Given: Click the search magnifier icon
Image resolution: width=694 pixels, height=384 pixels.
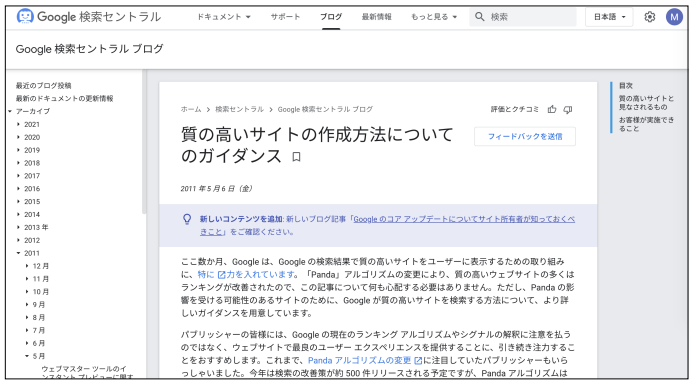Looking at the screenshot, I should pyautogui.click(x=479, y=17).
